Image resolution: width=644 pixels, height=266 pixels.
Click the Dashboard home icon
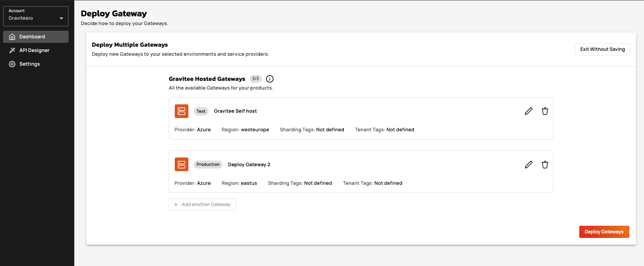(x=12, y=37)
